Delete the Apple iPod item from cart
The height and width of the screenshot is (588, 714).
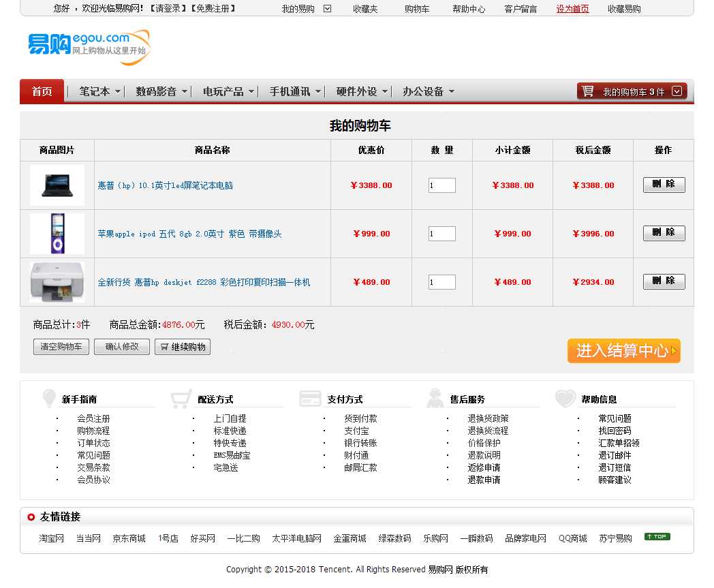[x=664, y=233]
